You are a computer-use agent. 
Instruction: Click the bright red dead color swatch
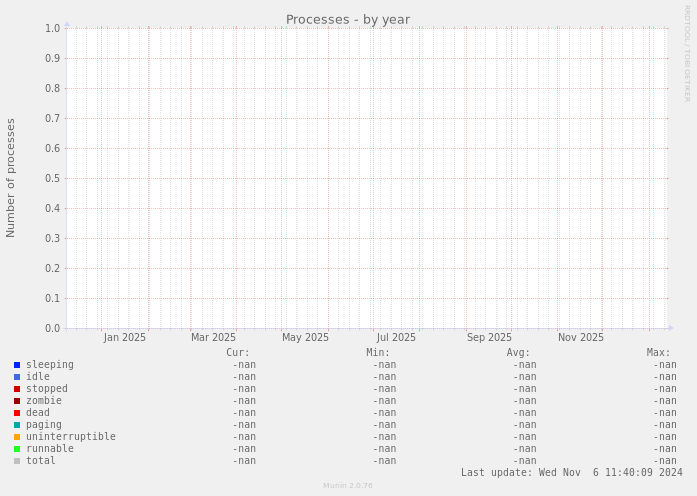coord(17,413)
